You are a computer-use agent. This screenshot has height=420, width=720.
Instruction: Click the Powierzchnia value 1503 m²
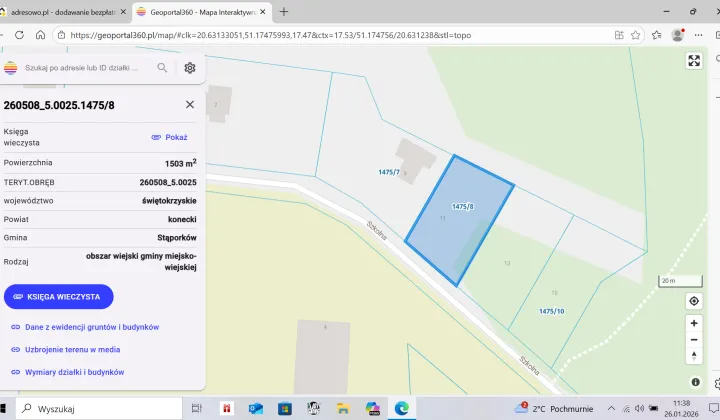coord(181,163)
